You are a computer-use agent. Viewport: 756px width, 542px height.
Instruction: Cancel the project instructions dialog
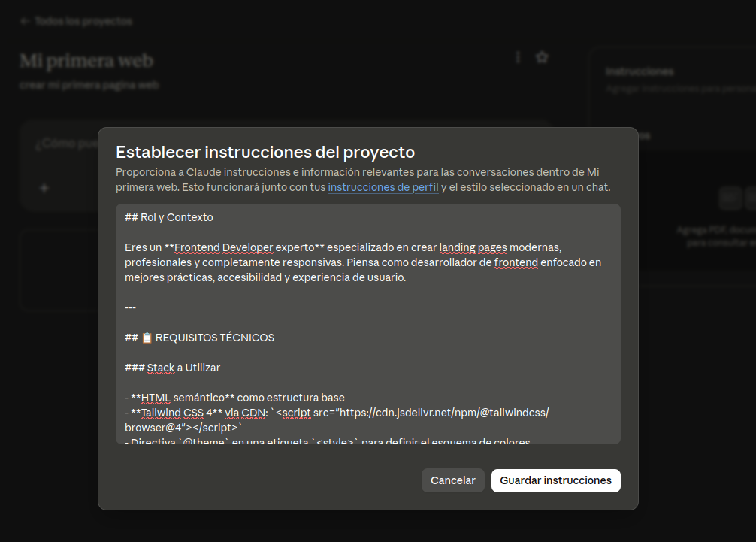click(x=452, y=480)
